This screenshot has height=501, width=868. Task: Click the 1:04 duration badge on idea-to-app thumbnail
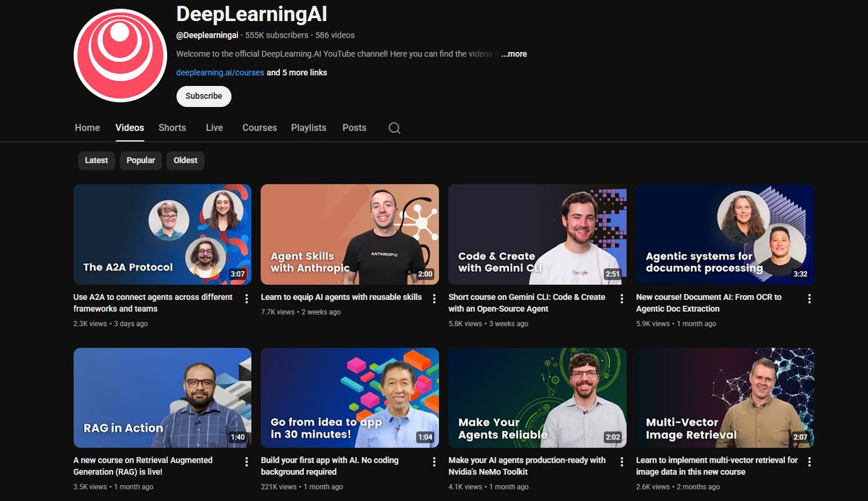[x=425, y=438]
